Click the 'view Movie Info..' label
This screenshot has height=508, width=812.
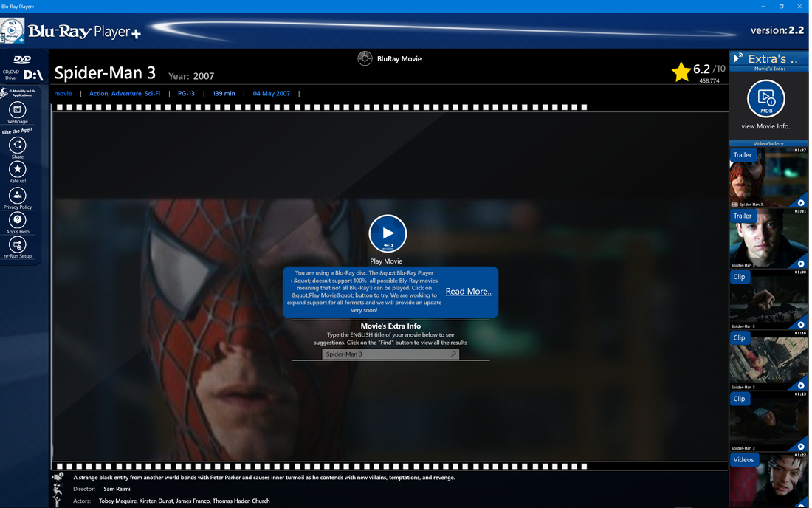(766, 126)
